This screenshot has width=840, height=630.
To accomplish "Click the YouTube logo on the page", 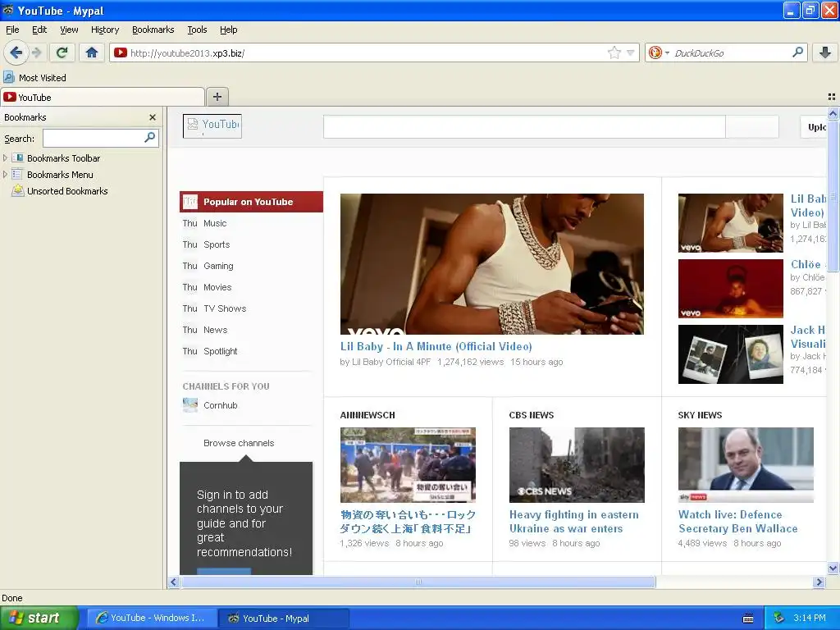I will tap(212, 126).
